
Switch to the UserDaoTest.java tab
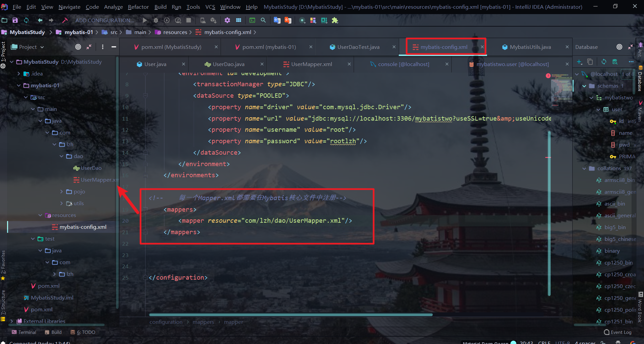coord(358,47)
